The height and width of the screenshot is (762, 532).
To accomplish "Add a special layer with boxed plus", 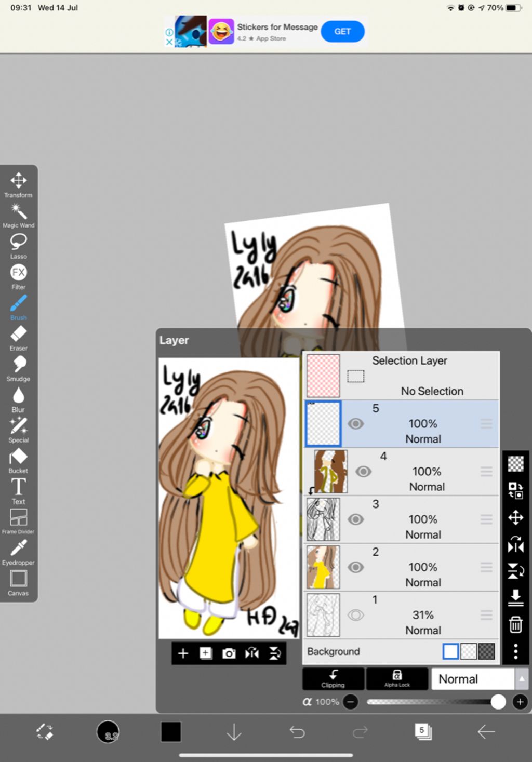I will [206, 653].
